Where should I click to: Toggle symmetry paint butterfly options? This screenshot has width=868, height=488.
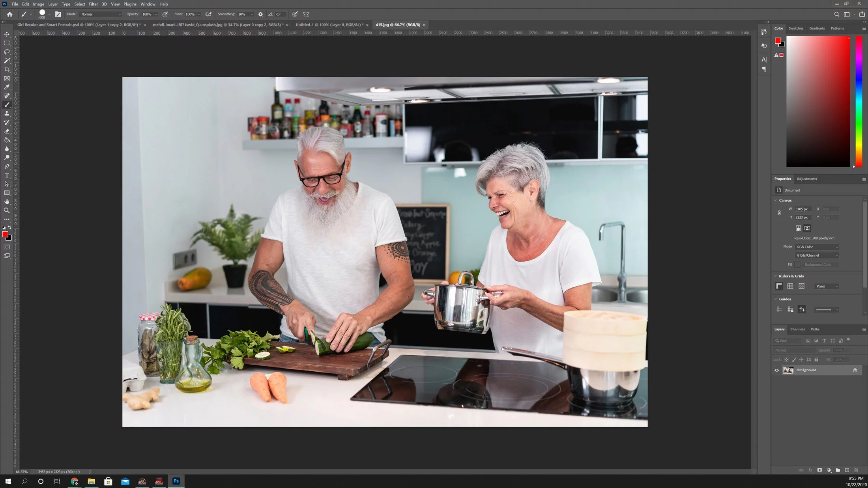point(306,14)
